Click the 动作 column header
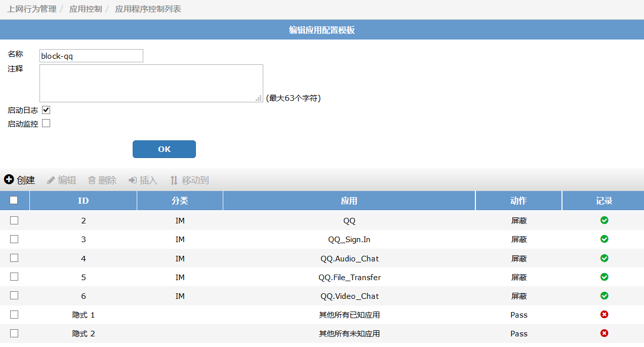Image resolution: width=644 pixels, height=347 pixels. [x=519, y=201]
